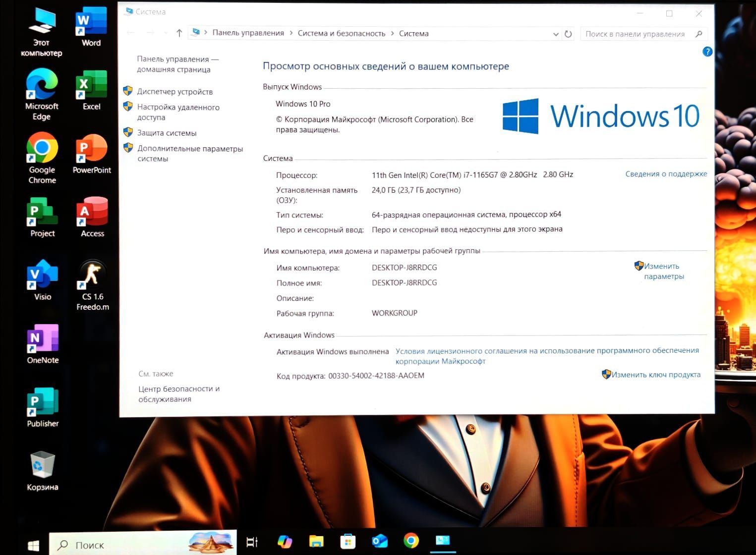Expand the address bar history dropdown
The image size is (756, 555).
tap(556, 34)
